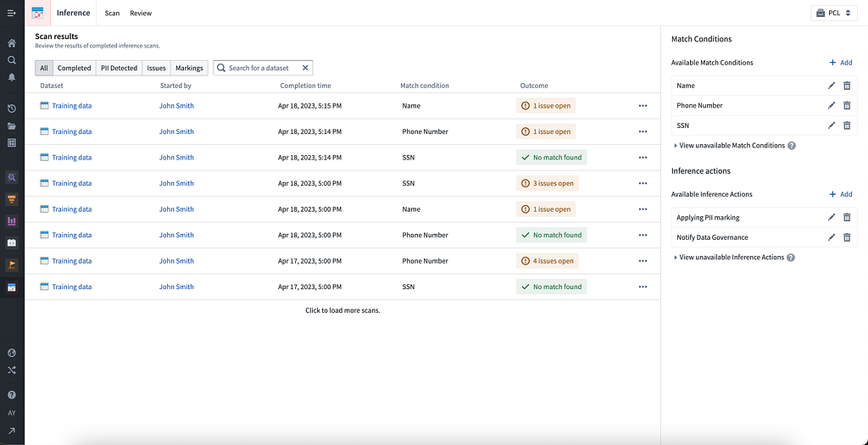Image resolution: width=868 pixels, height=445 pixels.
Task: Help icon beside View unavailable Match Conditions
Action: click(792, 146)
